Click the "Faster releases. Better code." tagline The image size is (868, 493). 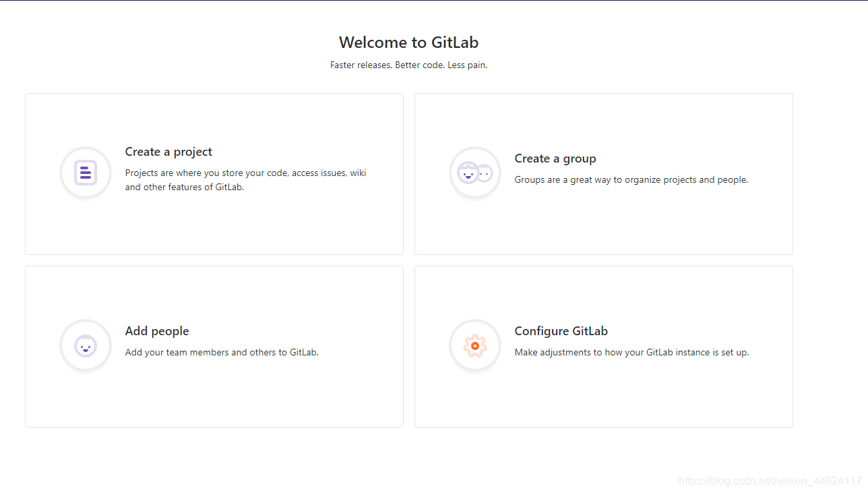387,65
